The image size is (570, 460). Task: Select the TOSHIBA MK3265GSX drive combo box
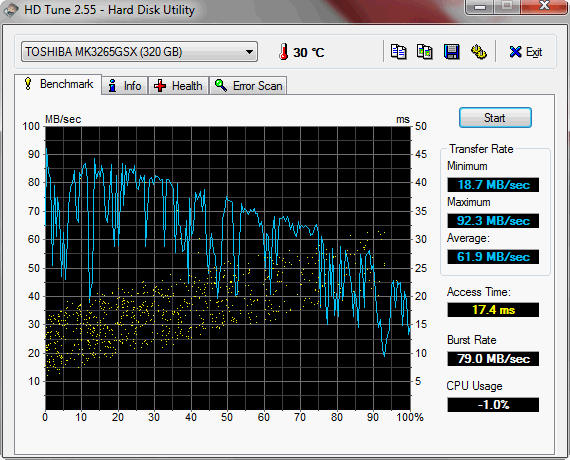139,52
